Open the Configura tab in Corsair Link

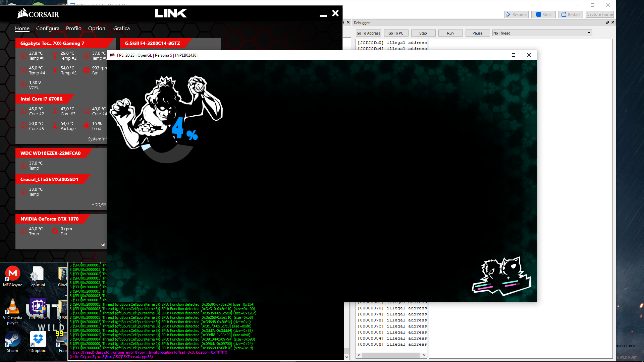pyautogui.click(x=48, y=28)
